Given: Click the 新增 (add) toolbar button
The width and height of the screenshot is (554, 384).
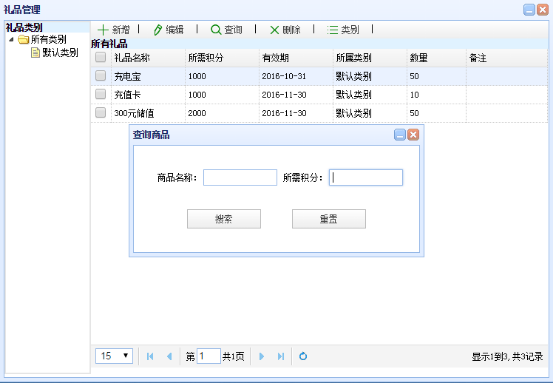Looking at the screenshot, I should (x=113, y=30).
